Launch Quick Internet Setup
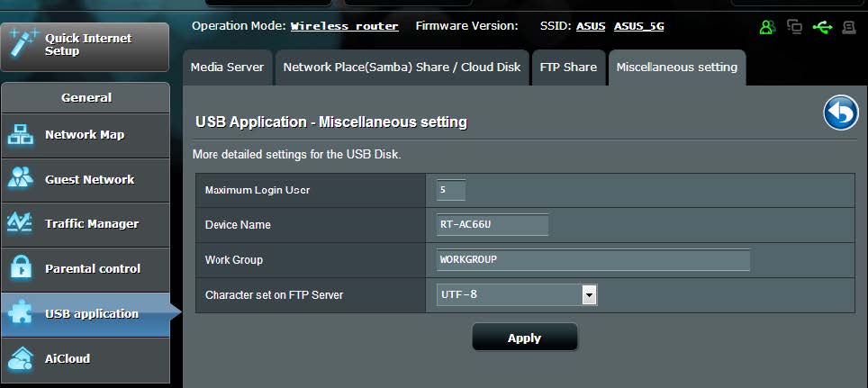This screenshot has height=388, width=868. pos(86,46)
